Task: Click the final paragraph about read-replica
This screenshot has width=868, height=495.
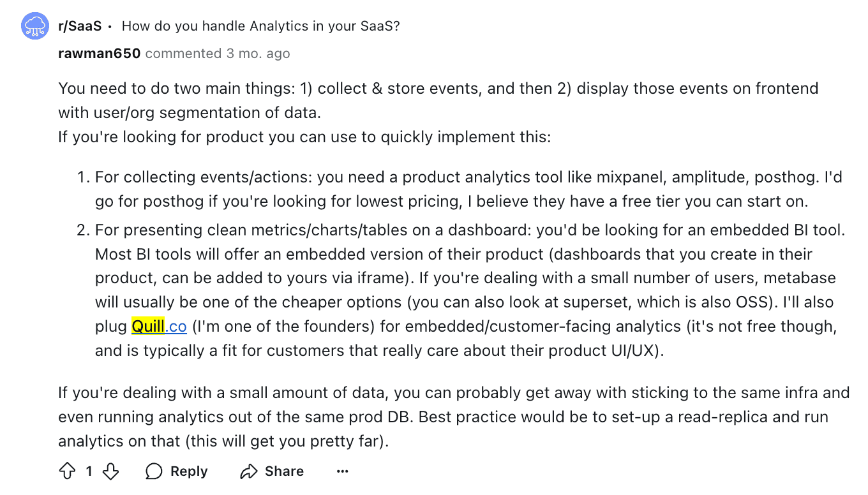Action: [x=453, y=417]
